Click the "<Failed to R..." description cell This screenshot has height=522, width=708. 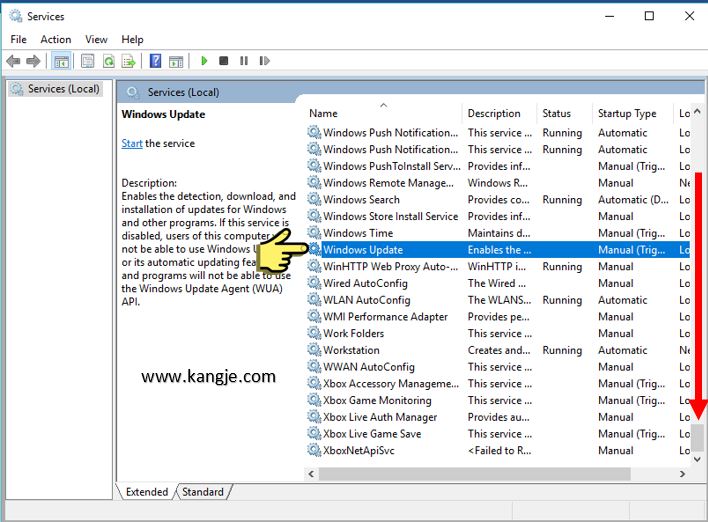[499, 450]
